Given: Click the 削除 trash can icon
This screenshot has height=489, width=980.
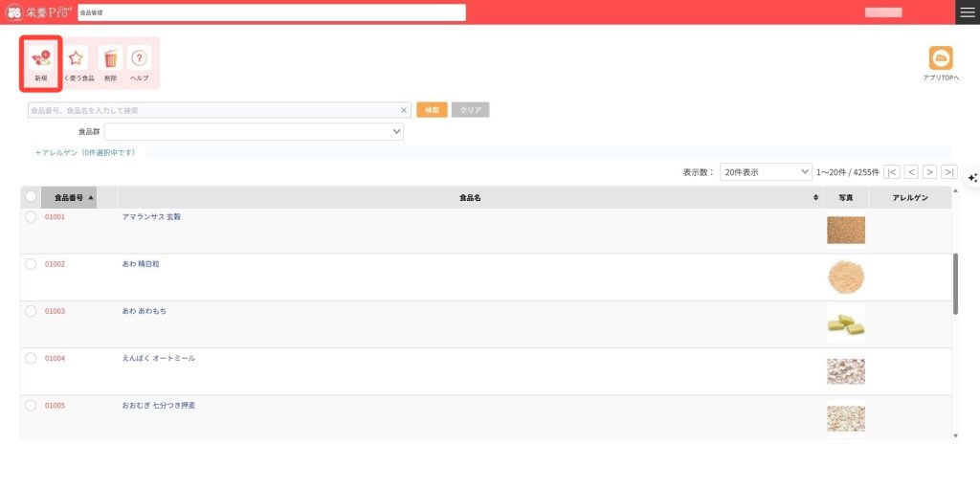Looking at the screenshot, I should pos(110,59).
